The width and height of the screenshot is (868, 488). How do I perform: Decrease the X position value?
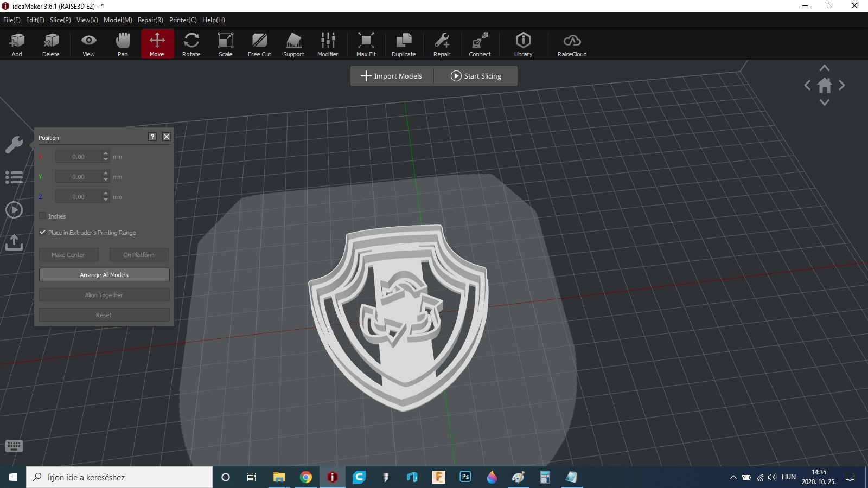pos(106,160)
